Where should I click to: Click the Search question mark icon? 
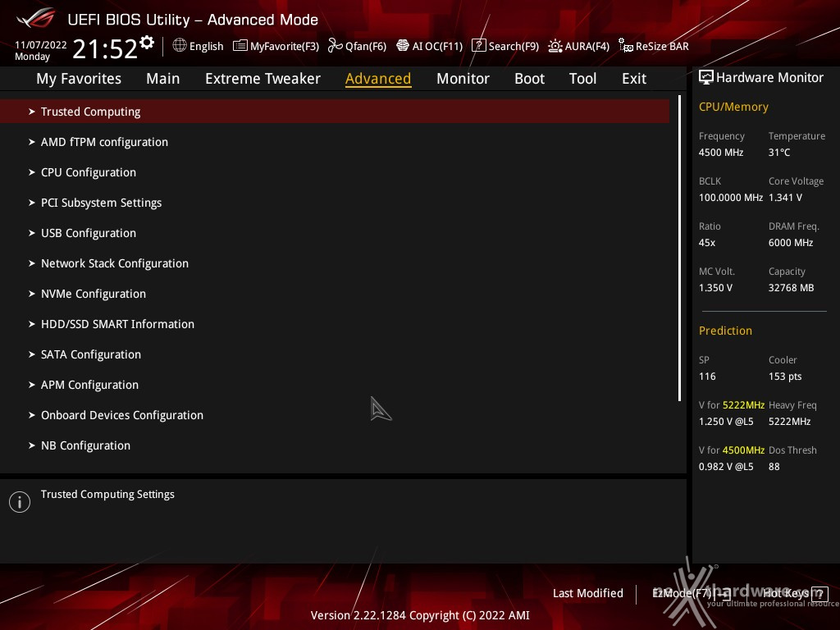pyautogui.click(x=478, y=46)
